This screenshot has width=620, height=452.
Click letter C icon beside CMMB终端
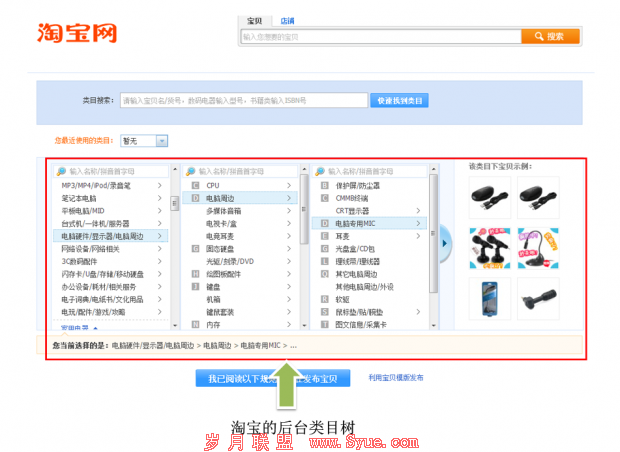point(325,198)
